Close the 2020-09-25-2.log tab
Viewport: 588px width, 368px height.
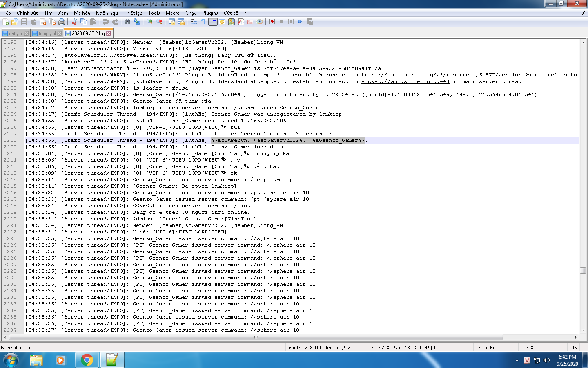point(108,34)
